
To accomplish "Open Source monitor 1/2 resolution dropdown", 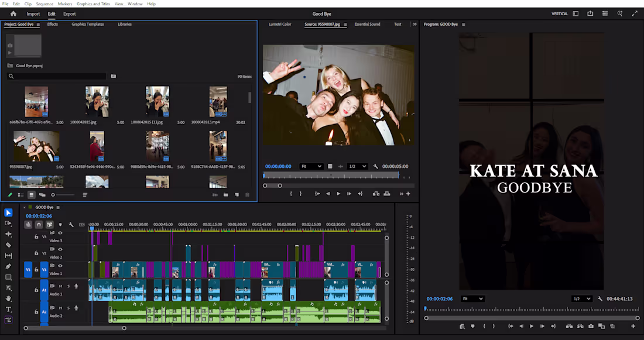I will (357, 166).
